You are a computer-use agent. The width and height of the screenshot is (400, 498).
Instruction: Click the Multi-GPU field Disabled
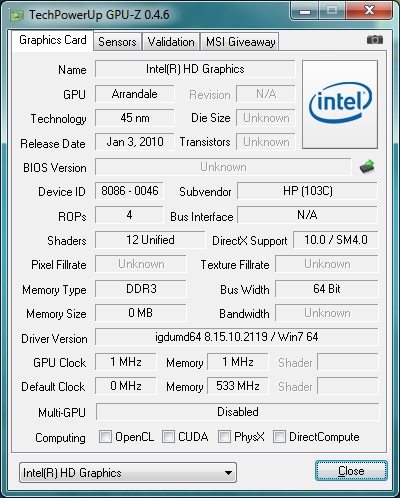[238, 412]
